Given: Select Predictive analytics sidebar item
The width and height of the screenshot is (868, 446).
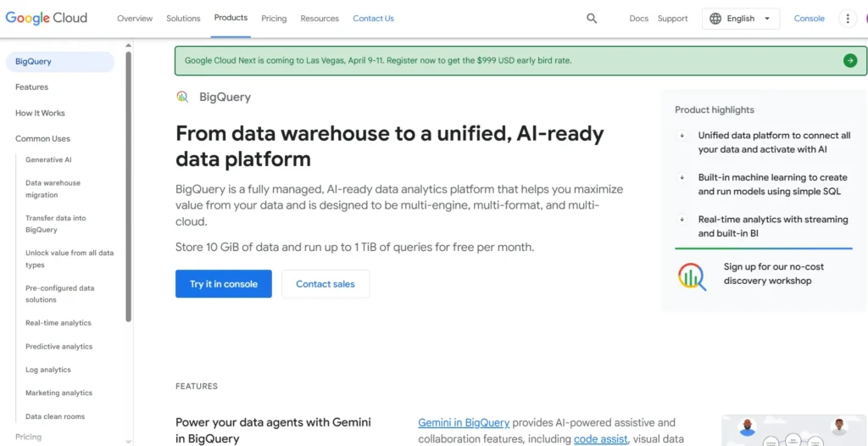Looking at the screenshot, I should (x=58, y=346).
